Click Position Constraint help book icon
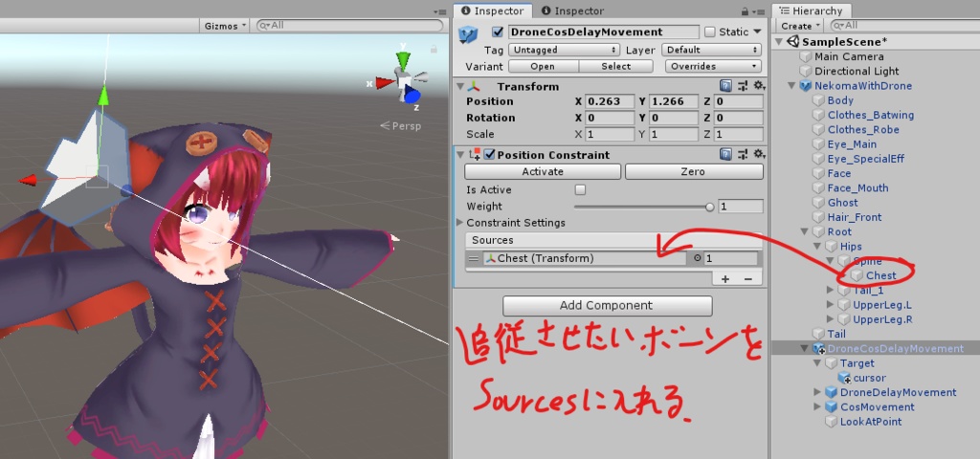The width and height of the screenshot is (980, 459). click(725, 154)
